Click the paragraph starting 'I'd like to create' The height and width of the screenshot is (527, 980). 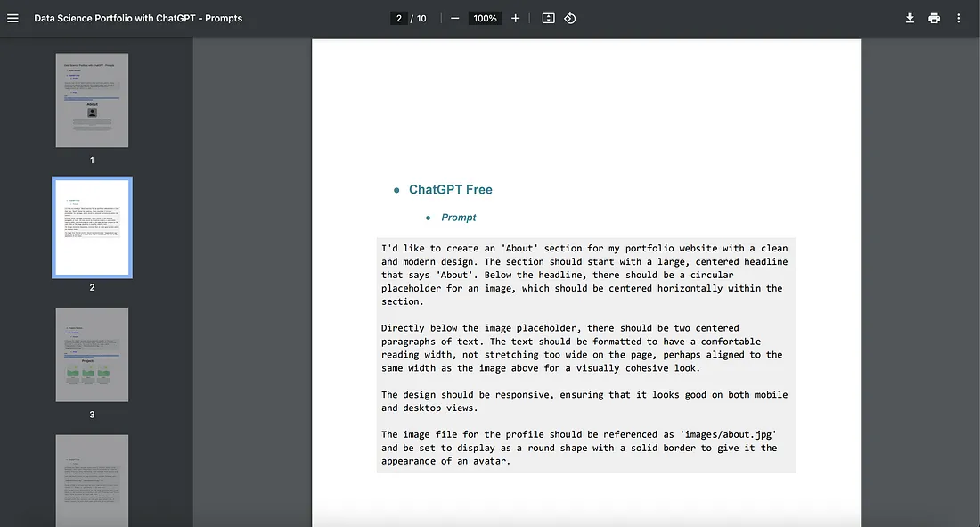click(585, 275)
